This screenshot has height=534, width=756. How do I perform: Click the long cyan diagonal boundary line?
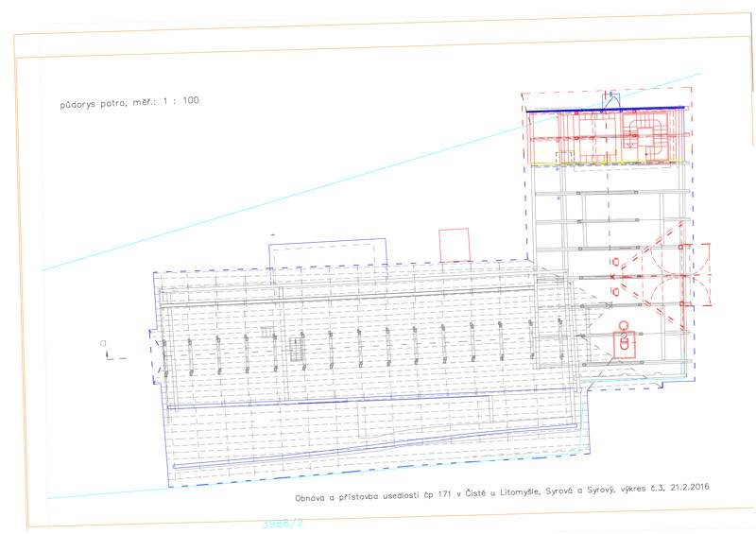pyautogui.click(x=371, y=172)
